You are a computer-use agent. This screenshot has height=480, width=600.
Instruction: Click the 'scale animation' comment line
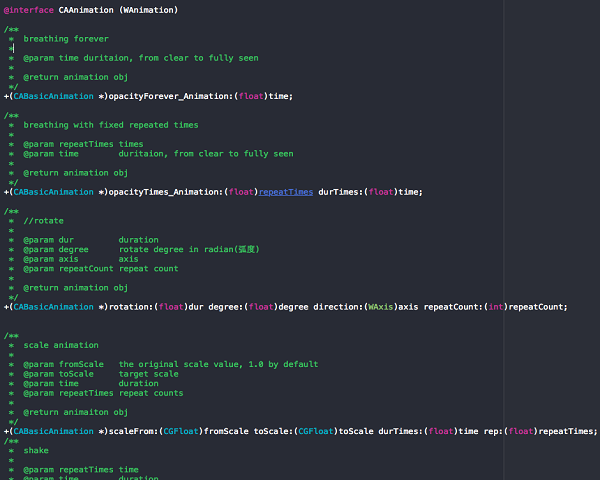pos(61,345)
